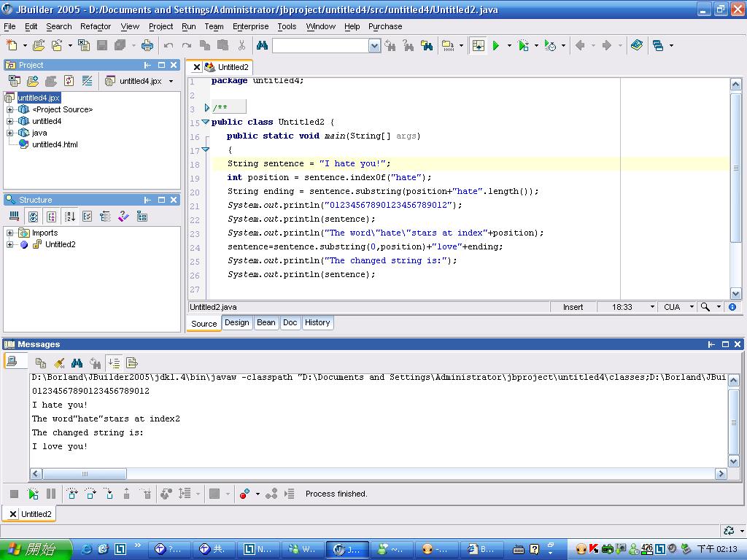The width and height of the screenshot is (747, 560).
Task: Click the magnifier icon in editor status bar
Action: 705,307
